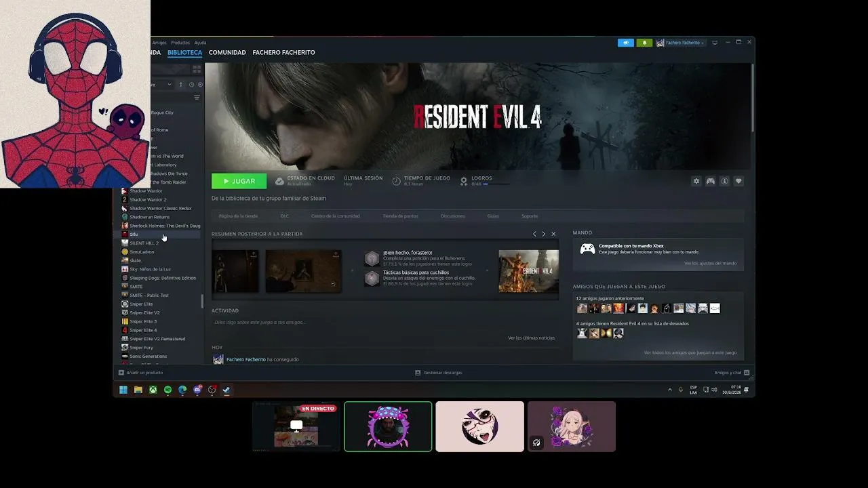Open Steam announcements megaphone button
Viewport: 868px width, 488px height.
click(625, 43)
